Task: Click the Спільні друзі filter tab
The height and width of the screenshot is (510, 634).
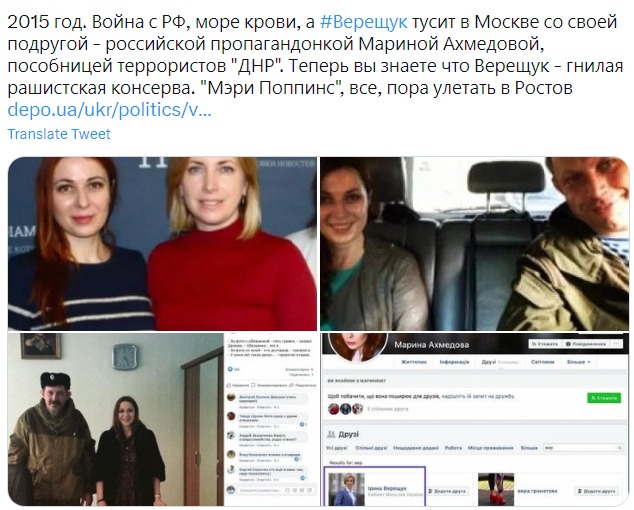Action: [x=371, y=448]
